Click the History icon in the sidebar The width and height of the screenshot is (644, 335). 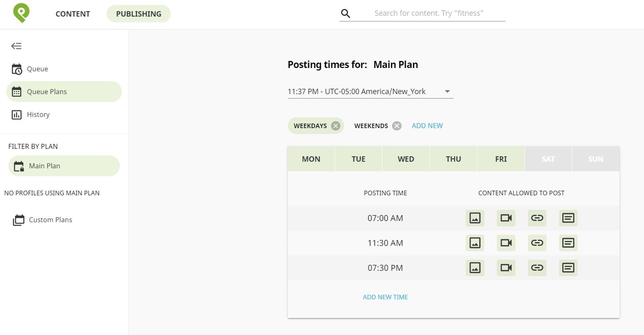[16, 114]
